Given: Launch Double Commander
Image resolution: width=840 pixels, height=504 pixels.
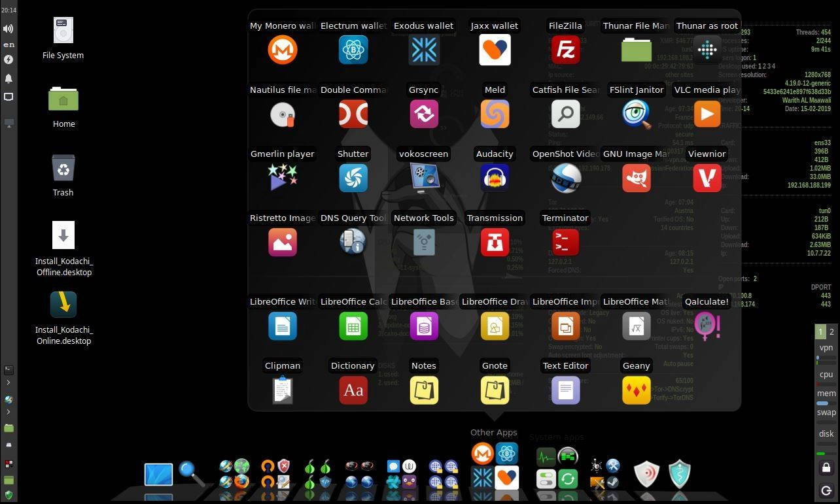Looking at the screenshot, I should point(353,114).
